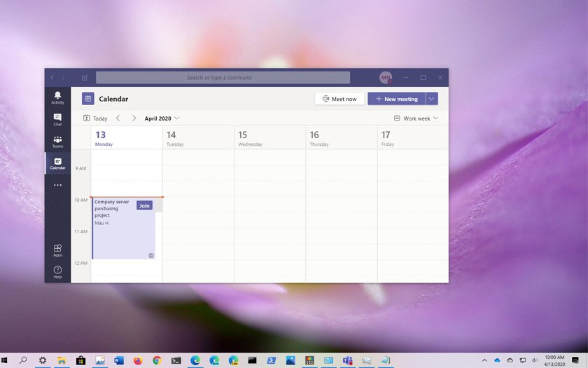
Task: Switch to Teams section in sidebar
Action: [x=57, y=142]
